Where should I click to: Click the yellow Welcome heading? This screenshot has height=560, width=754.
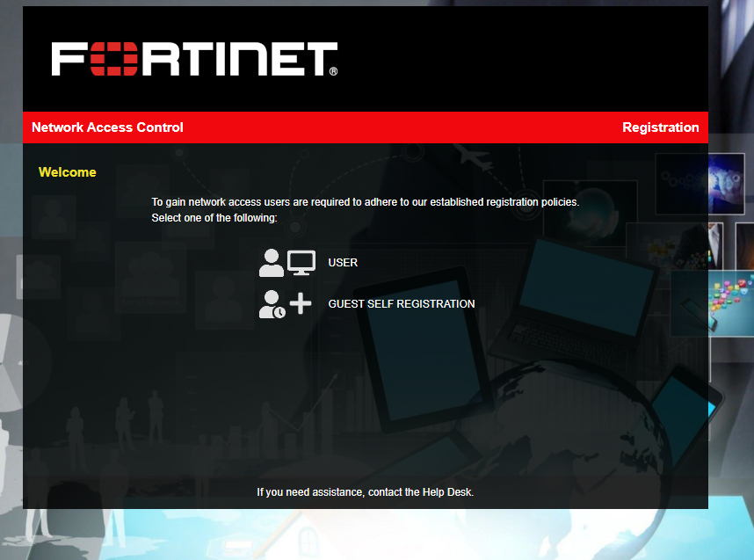click(68, 172)
